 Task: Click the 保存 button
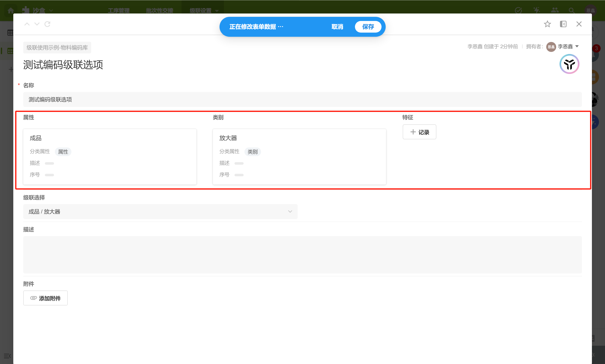(x=368, y=27)
